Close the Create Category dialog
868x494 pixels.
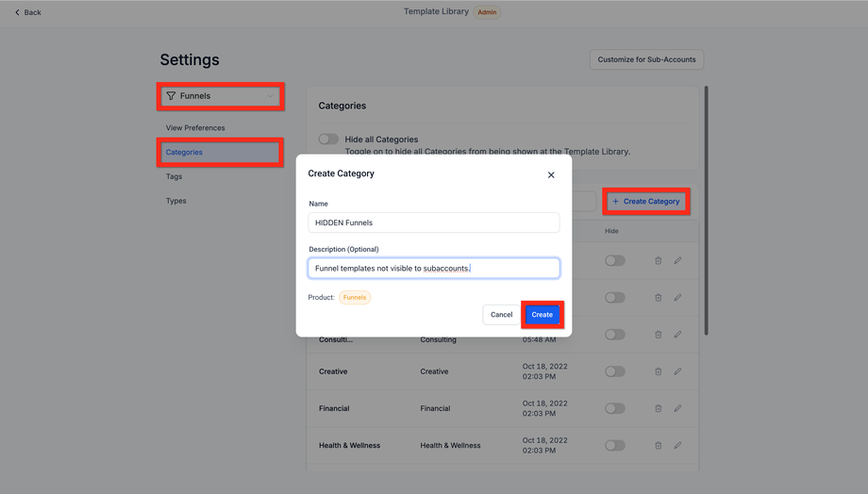[551, 174]
